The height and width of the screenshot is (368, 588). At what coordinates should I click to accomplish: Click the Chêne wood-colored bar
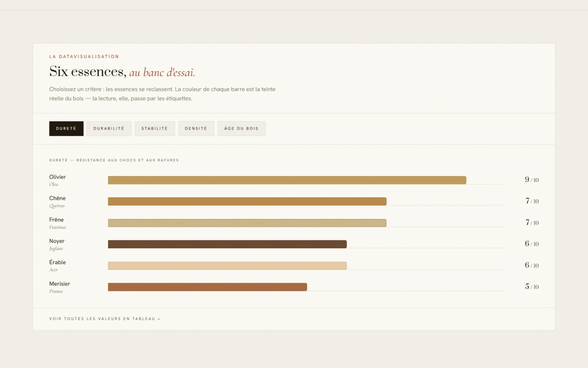coord(247,201)
